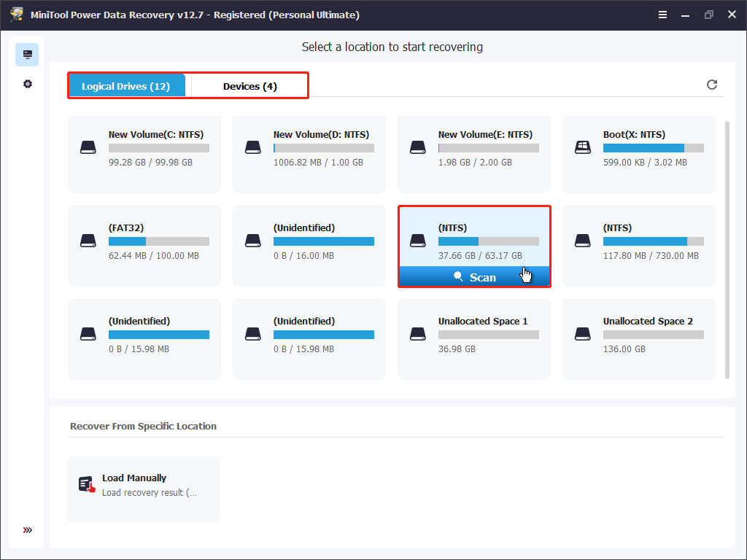Screen dimensions: 747x560
Task: Refresh the drive list
Action: tap(712, 85)
